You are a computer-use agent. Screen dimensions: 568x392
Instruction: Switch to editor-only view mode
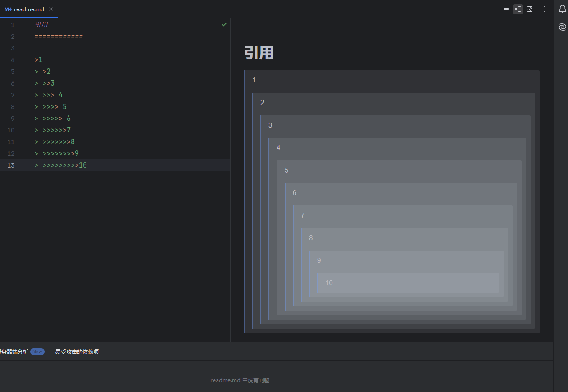pyautogui.click(x=506, y=9)
